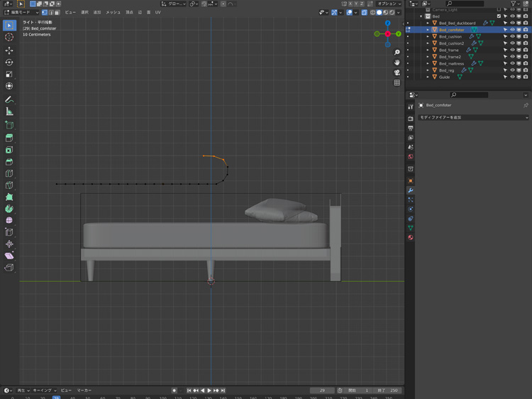Select the Cursor tool in left toolbar
This screenshot has width=532, height=399.
(x=9, y=38)
